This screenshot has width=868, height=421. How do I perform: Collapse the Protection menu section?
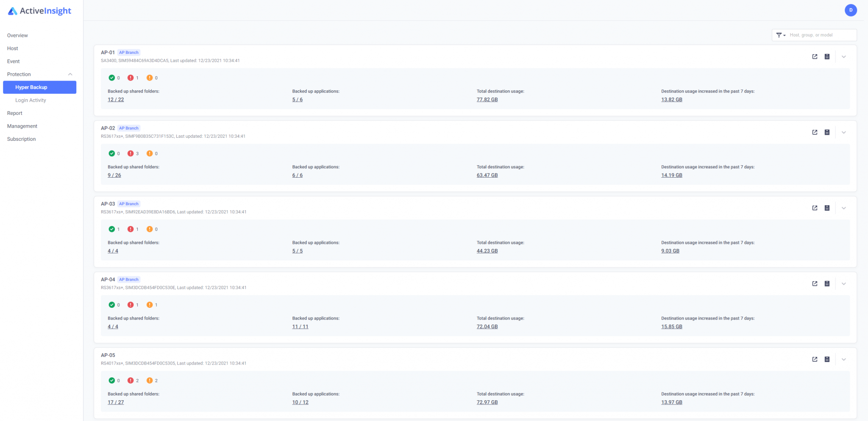pyautogui.click(x=70, y=75)
